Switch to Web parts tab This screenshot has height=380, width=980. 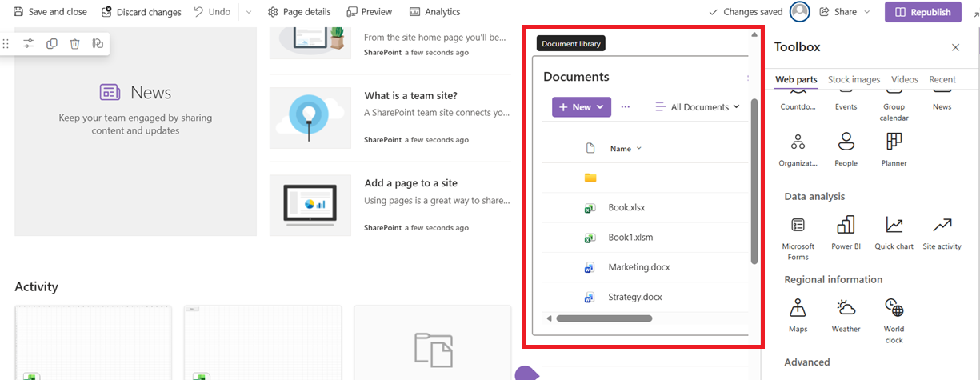pos(796,79)
